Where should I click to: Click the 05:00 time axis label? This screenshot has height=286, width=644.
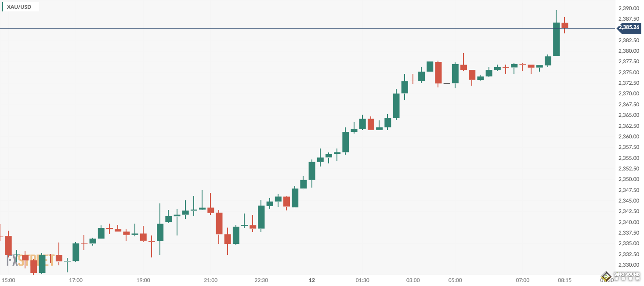(455, 280)
